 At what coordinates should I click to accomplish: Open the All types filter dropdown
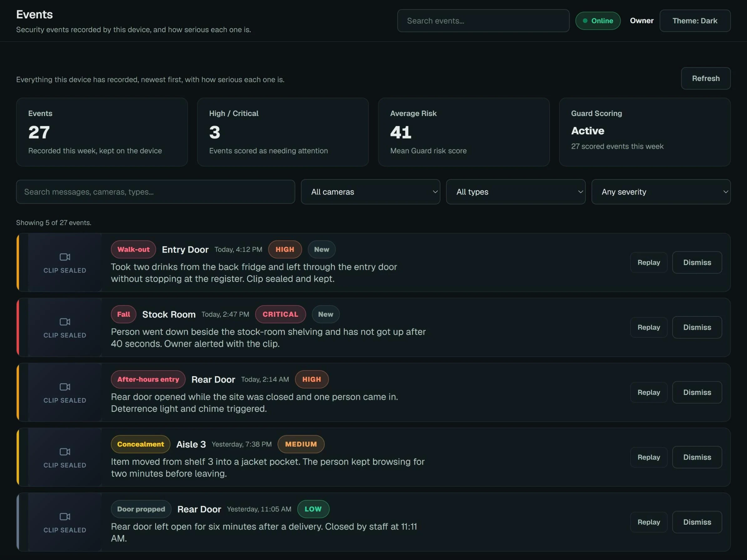point(516,192)
